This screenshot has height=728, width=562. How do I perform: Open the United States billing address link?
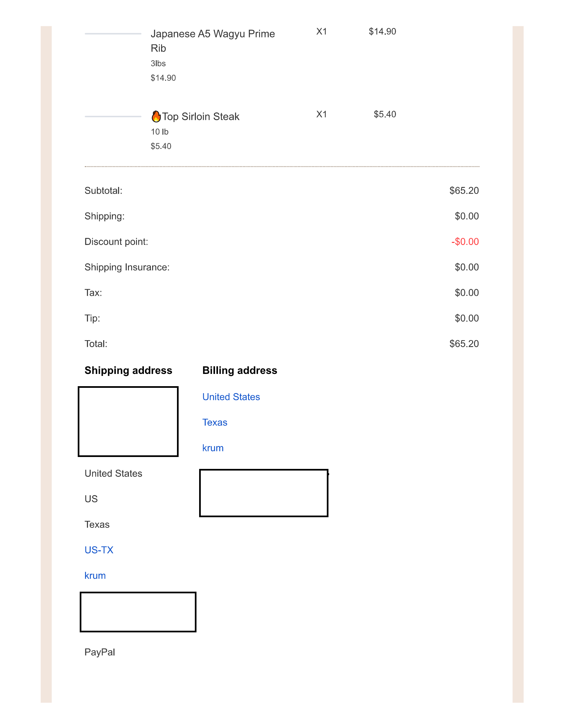(231, 397)
